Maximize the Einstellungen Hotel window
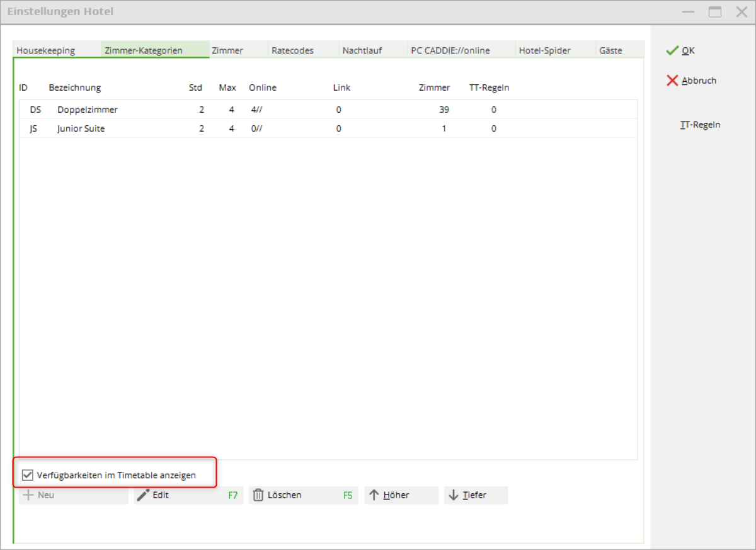This screenshot has width=756, height=550. click(714, 12)
